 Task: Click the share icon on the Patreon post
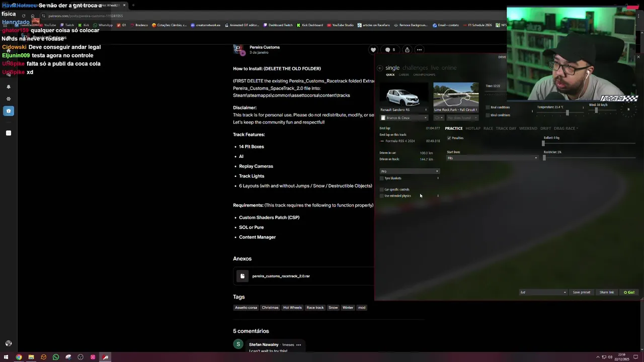pos(407,50)
